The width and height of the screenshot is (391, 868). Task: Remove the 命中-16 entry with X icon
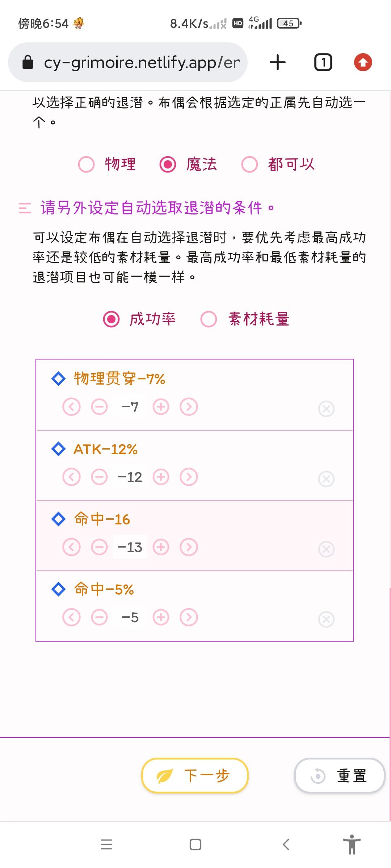(x=326, y=549)
